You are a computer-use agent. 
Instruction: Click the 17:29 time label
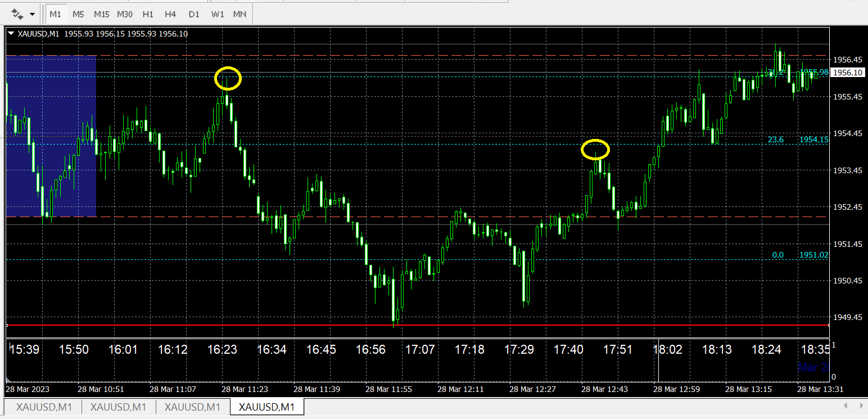point(519,350)
